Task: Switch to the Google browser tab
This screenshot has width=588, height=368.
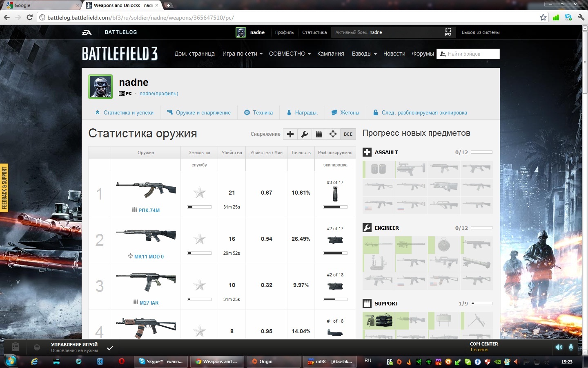Action: click(41, 5)
